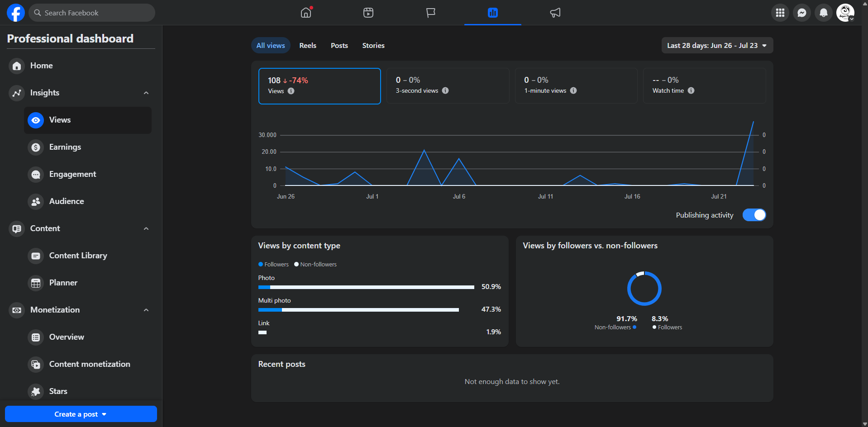
Task: Collapse the Insights section
Action: pyautogui.click(x=146, y=93)
